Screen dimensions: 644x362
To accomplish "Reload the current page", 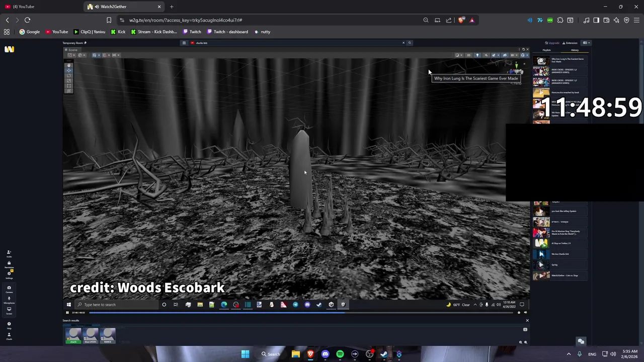I will point(27,20).
